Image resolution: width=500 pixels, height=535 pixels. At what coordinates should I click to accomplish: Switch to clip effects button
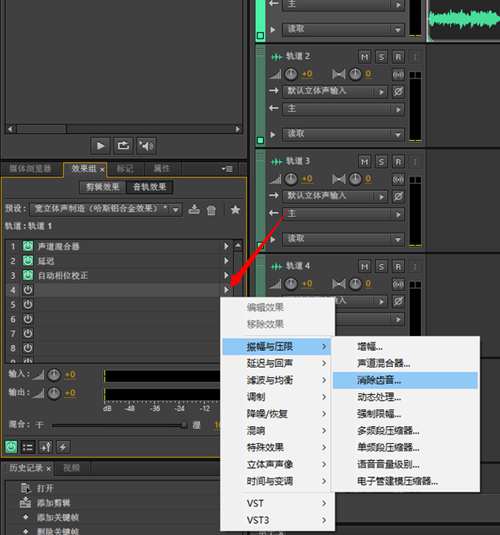click(x=103, y=187)
